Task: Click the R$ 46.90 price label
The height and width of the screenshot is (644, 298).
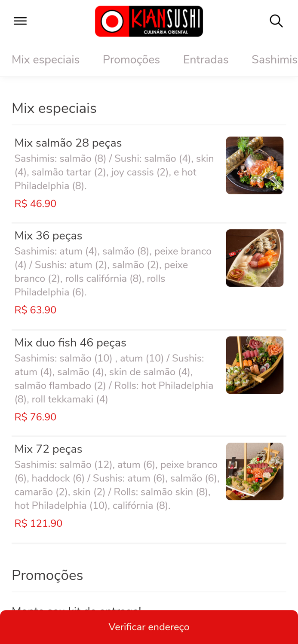Action: click(35, 203)
